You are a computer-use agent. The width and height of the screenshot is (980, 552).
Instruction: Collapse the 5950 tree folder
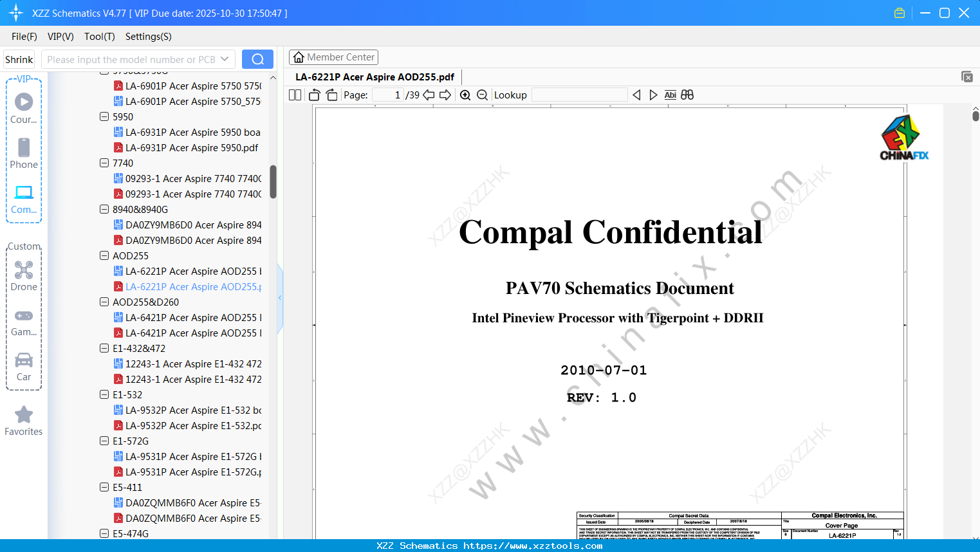(104, 117)
